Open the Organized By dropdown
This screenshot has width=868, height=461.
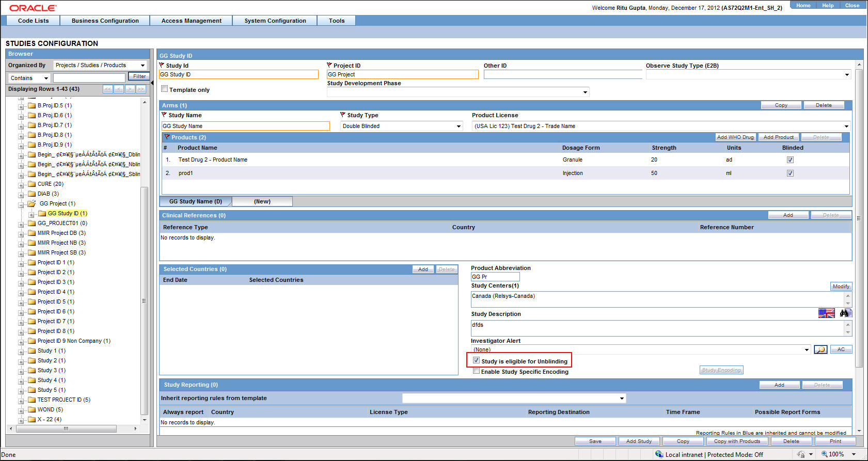click(143, 65)
